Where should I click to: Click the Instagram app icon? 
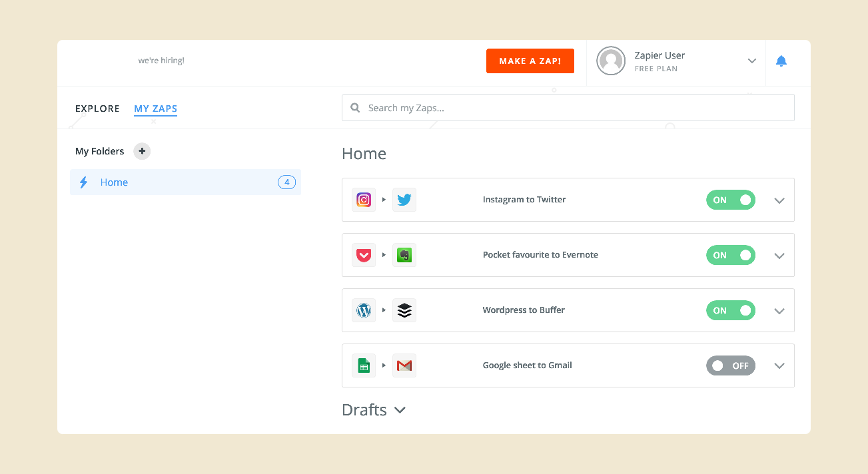click(364, 200)
